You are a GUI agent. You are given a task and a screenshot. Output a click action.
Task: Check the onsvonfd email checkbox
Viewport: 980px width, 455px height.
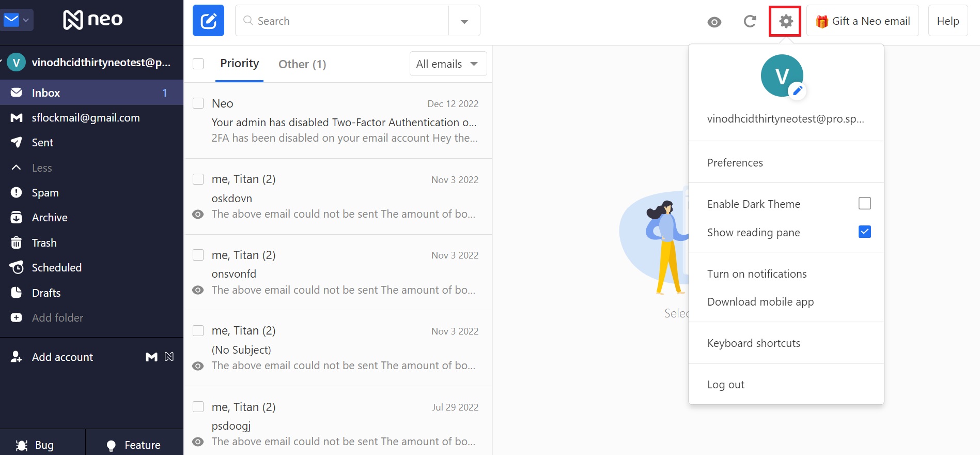198,255
